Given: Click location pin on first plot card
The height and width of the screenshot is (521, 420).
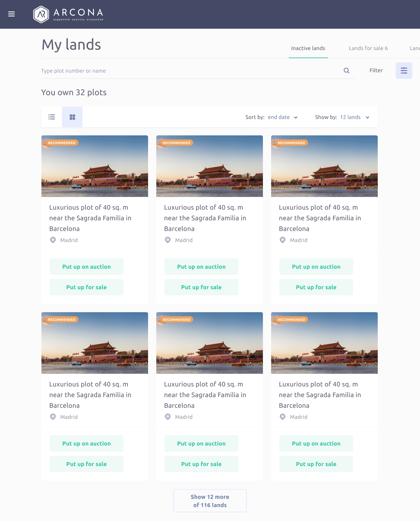Looking at the screenshot, I should [53, 240].
